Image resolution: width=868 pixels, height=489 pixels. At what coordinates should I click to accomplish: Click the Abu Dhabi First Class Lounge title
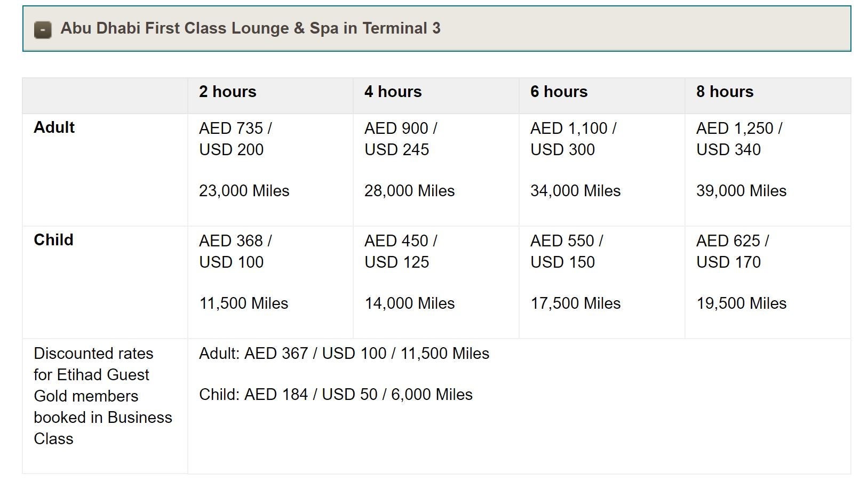tap(250, 28)
